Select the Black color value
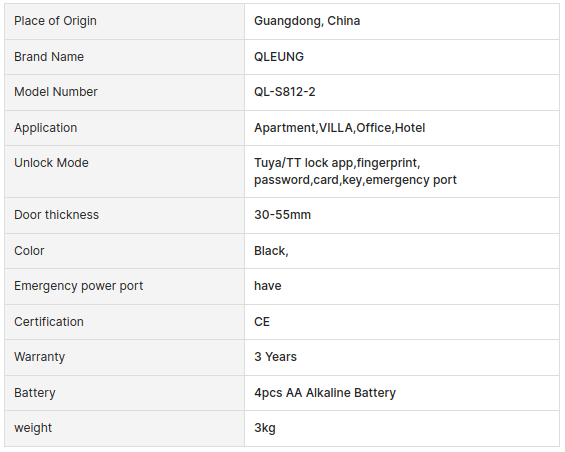565x452 pixels. tap(271, 251)
